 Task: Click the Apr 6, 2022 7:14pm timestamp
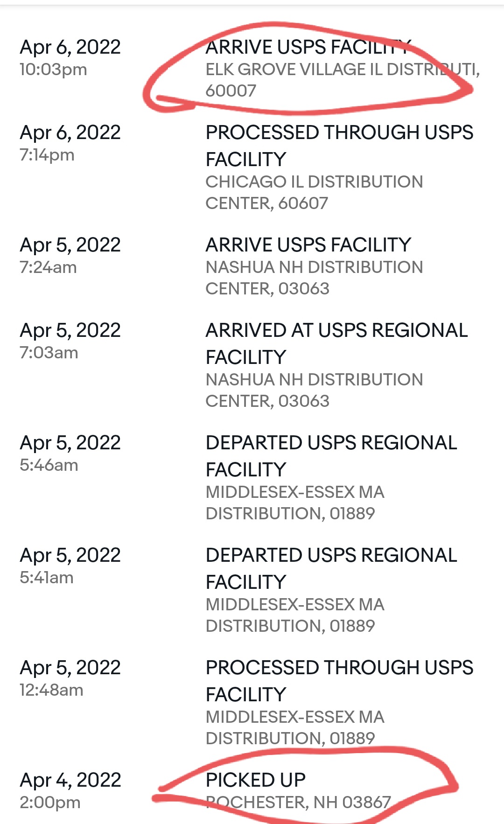click(70, 143)
